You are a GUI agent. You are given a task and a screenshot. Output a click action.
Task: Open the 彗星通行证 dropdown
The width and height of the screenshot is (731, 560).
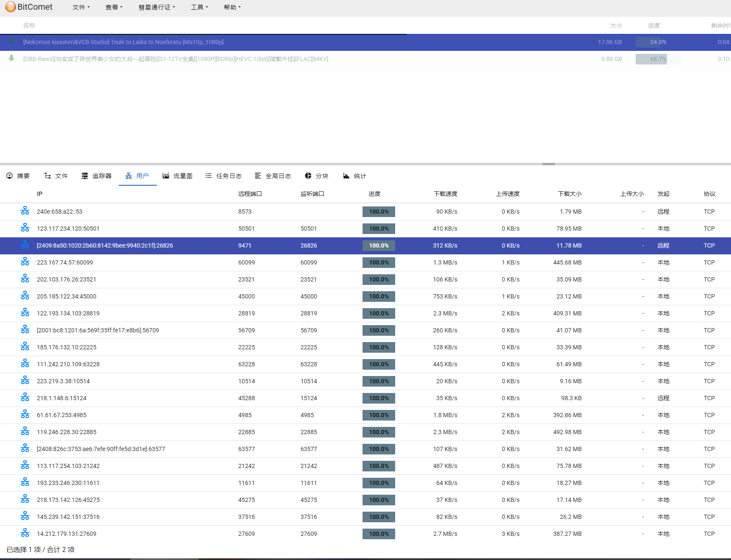pos(156,7)
